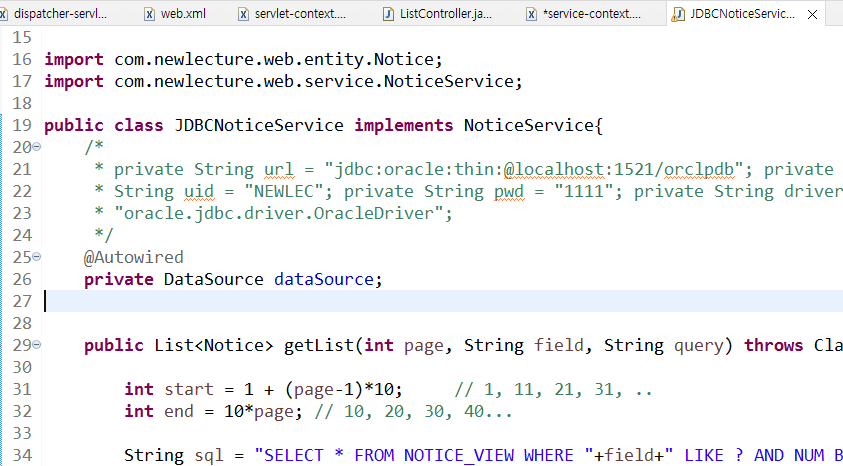This screenshot has width=843, height=466.
Task: Click the sql variable name
Action: (209, 455)
